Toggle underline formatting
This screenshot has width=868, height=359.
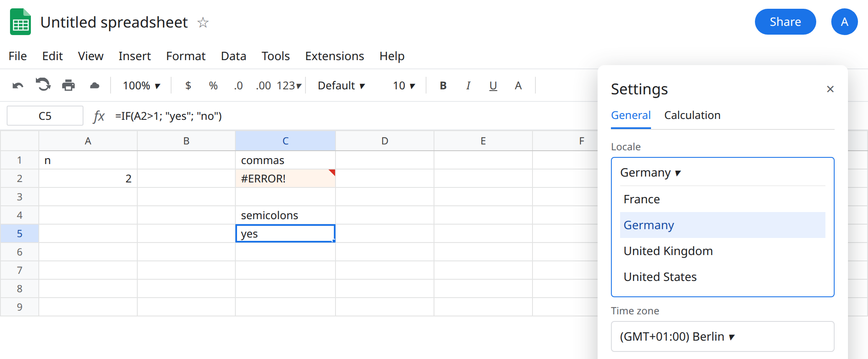click(x=493, y=86)
